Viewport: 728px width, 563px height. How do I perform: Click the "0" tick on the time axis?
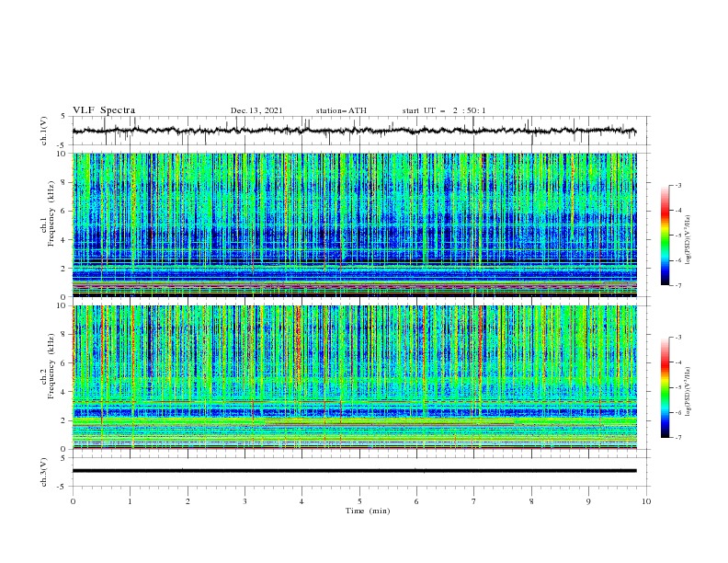(x=73, y=501)
